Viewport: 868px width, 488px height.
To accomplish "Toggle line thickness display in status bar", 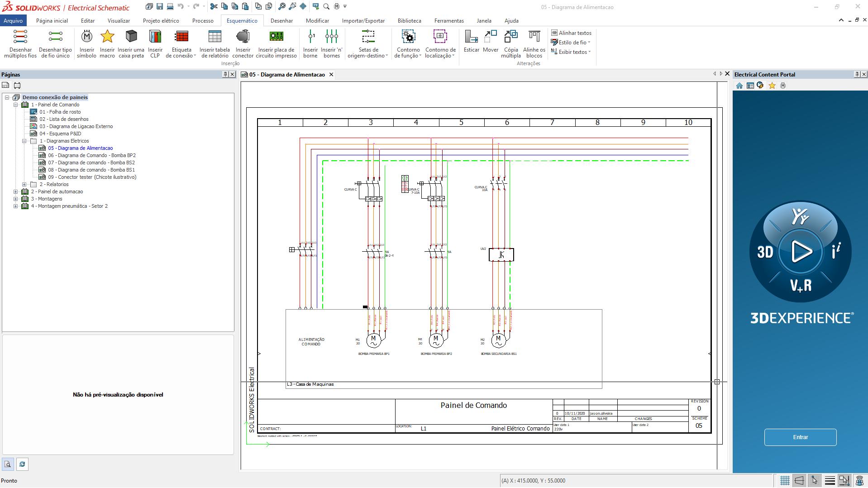I will point(830,481).
